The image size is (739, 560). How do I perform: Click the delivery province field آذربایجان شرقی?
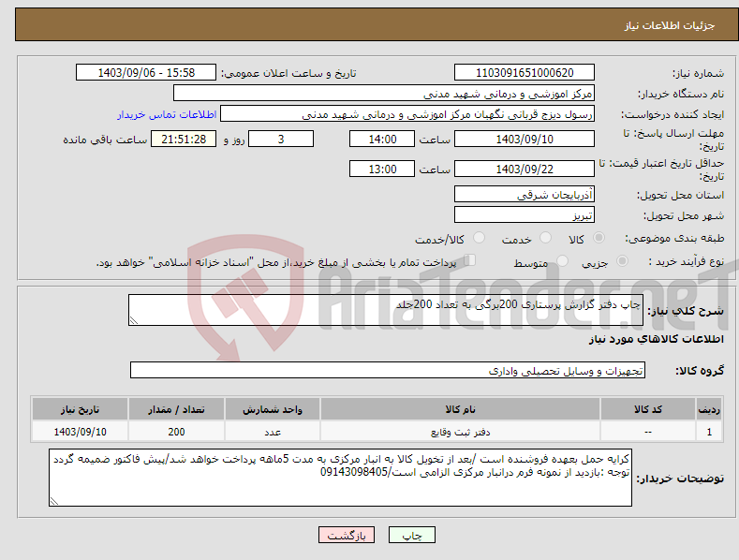pos(525,194)
